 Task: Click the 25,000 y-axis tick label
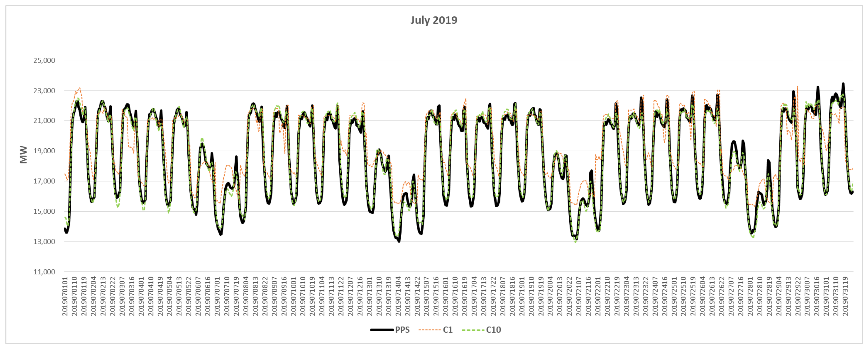tap(44, 61)
